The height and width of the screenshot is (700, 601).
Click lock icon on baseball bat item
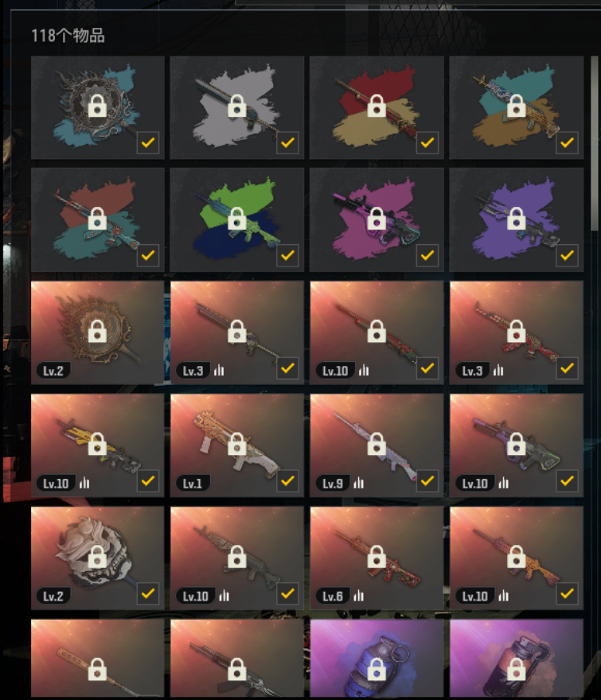97,669
